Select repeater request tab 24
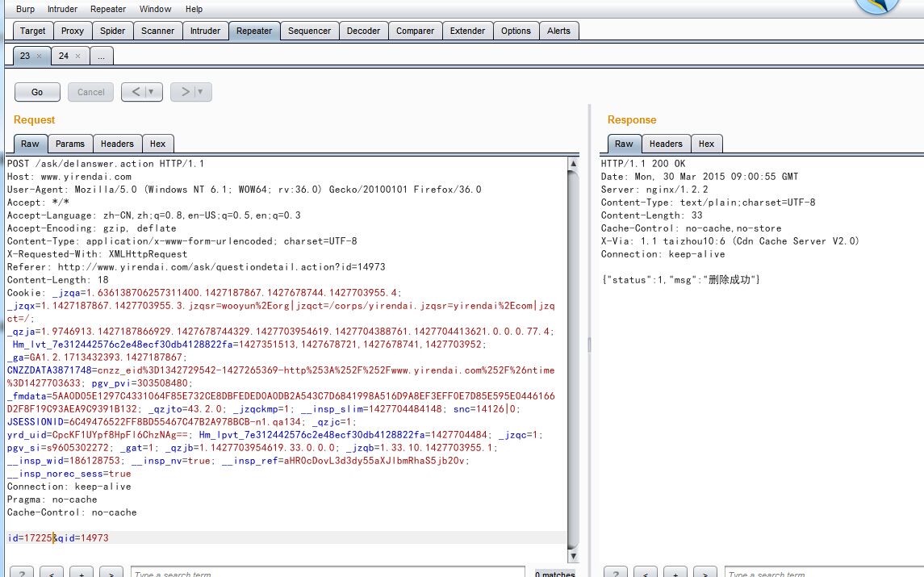Viewport: 924px width, 577px height. coord(64,56)
